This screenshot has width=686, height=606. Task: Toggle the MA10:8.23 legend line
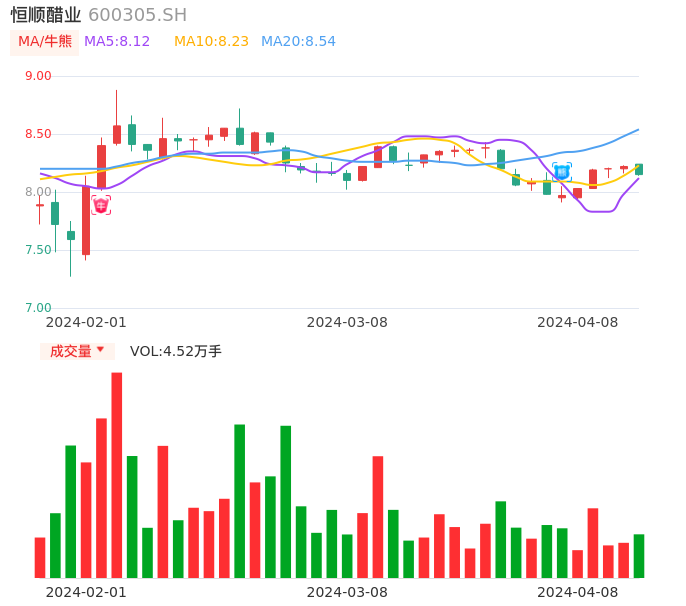coord(211,42)
